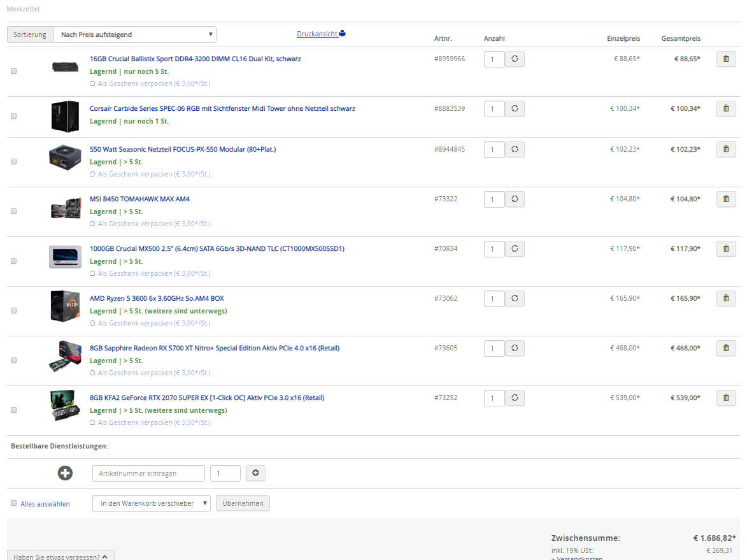Tick checkbox for Sapphire Radeon RX 5700 XT
The image size is (747, 560).
tap(14, 361)
